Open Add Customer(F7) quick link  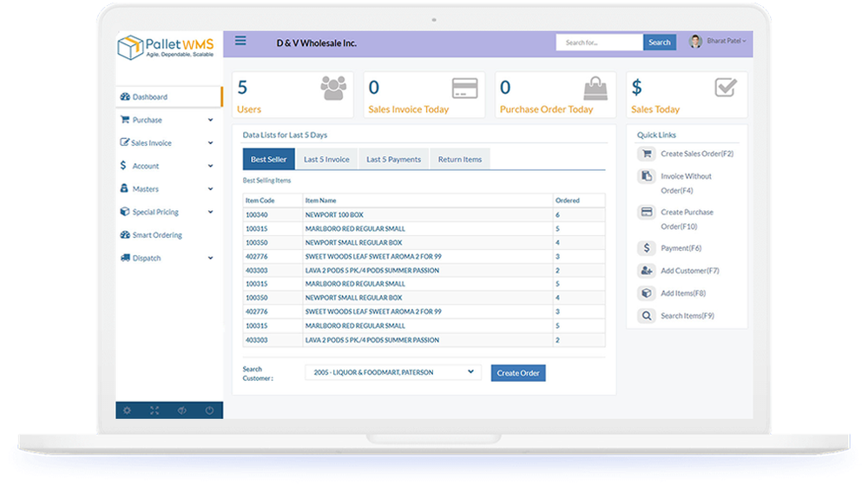click(x=690, y=271)
